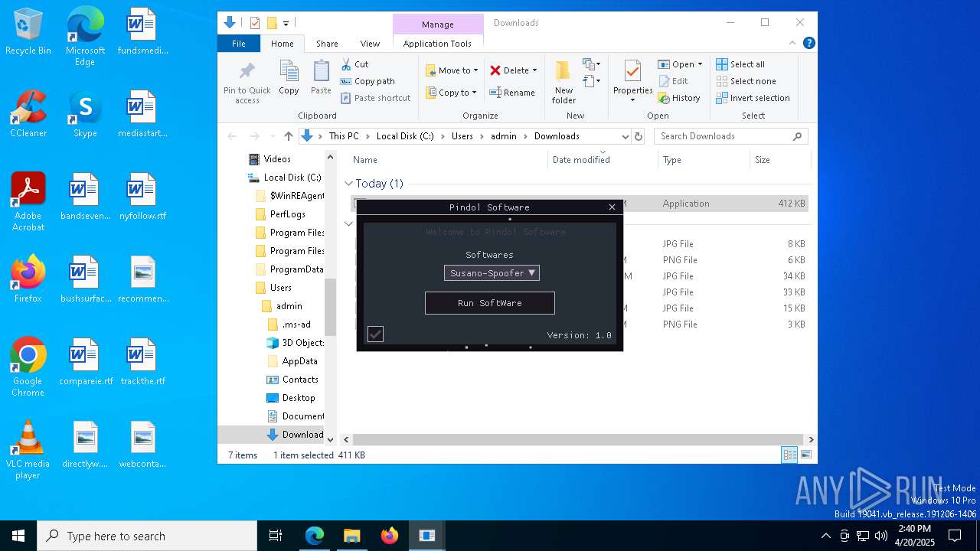The height and width of the screenshot is (551, 980).
Task: Switch to large icons view button
Action: (x=805, y=455)
